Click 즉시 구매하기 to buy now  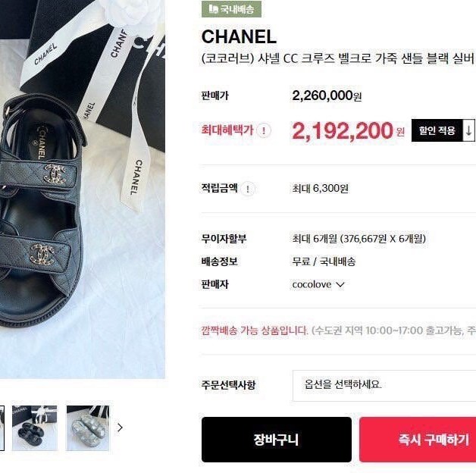418,440
